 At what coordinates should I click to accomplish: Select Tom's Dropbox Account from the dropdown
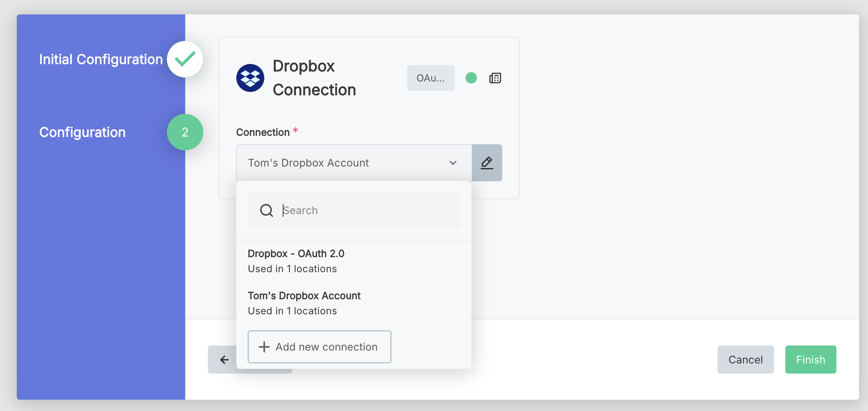click(x=305, y=296)
